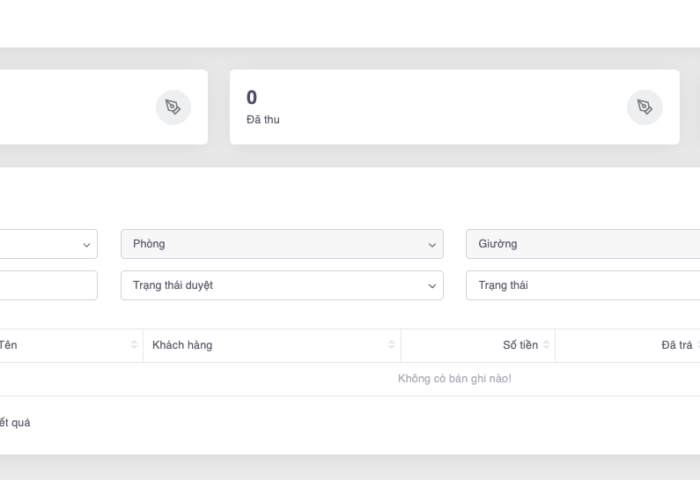Select the Khách hàng column header
The width and height of the screenshot is (700, 480).
[182, 345]
